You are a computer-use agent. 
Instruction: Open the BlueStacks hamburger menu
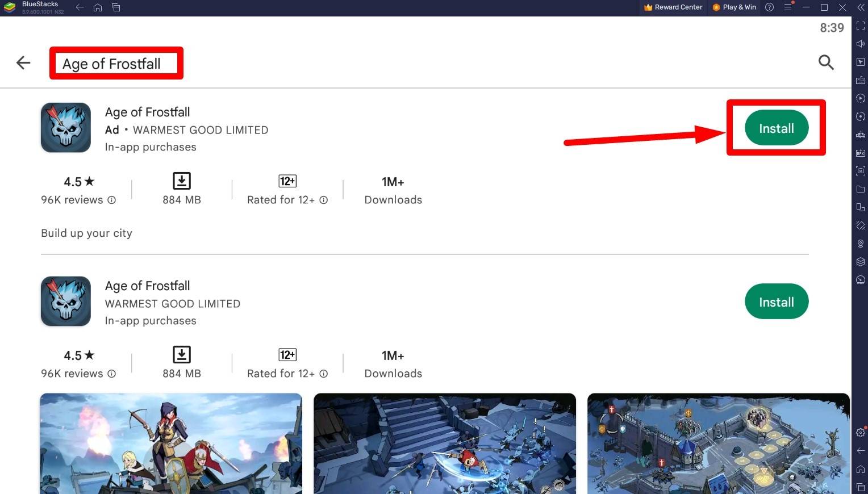[788, 7]
